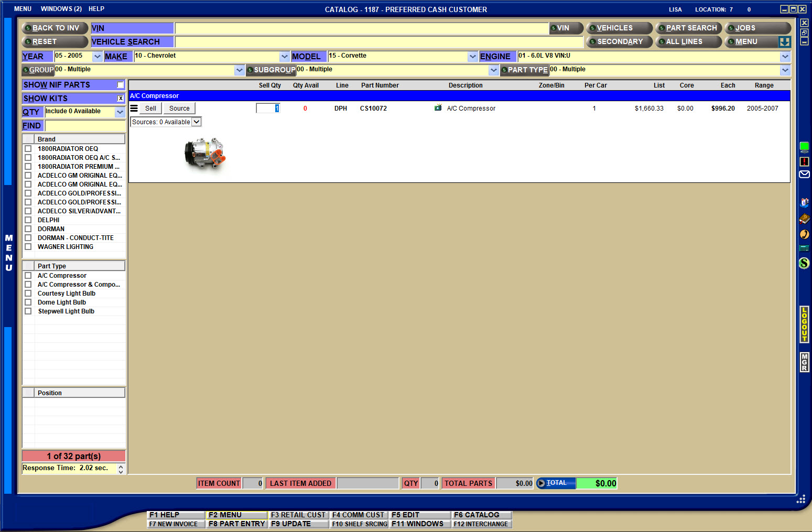Screen dimensions: 812x532
Task: Click the envelope mail icon in right sidebar
Action: (804, 174)
